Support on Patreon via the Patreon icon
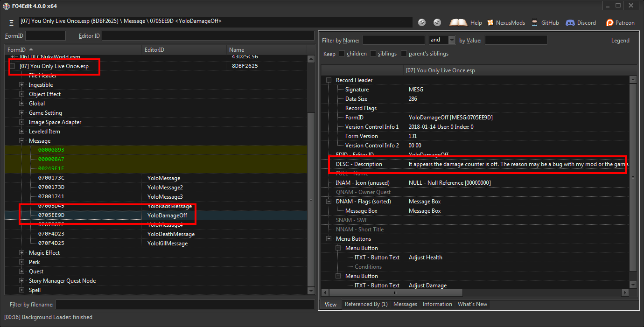 coord(609,22)
